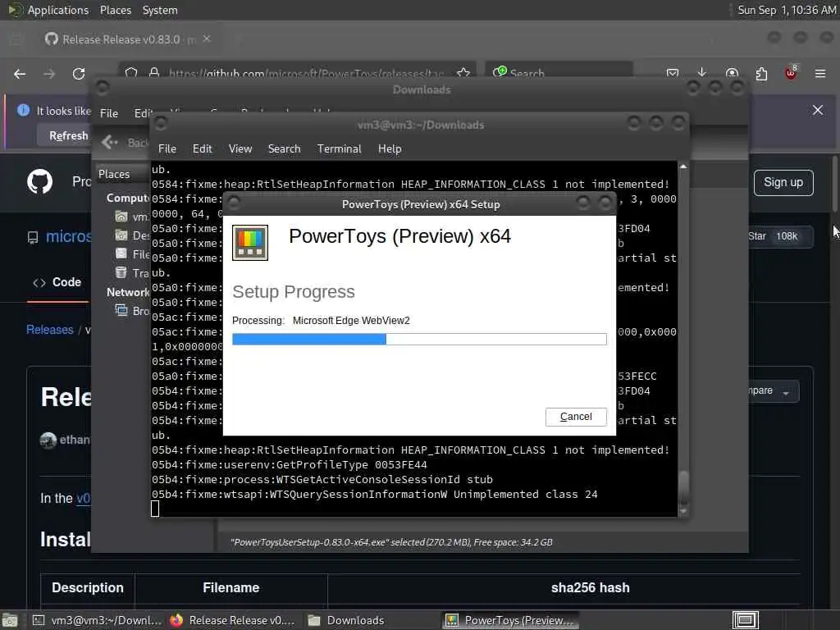Go back in the Firefox browser
Image resolution: width=840 pixels, height=630 pixels.
point(20,74)
